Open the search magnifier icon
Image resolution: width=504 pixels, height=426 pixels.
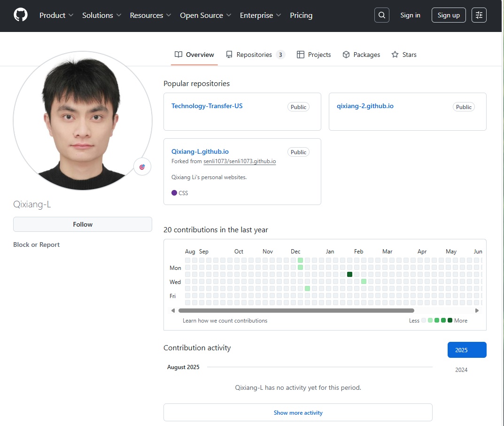click(x=382, y=15)
